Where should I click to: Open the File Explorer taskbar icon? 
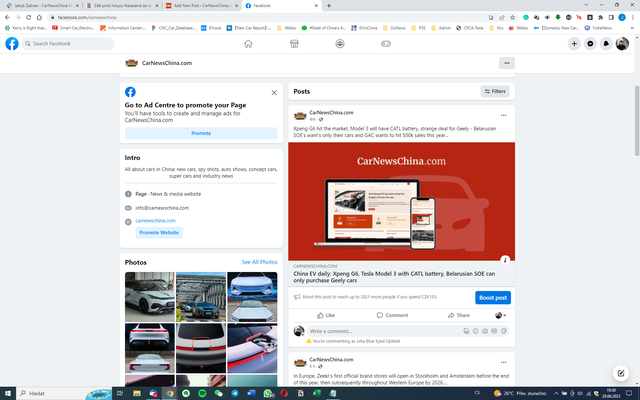(x=137, y=393)
